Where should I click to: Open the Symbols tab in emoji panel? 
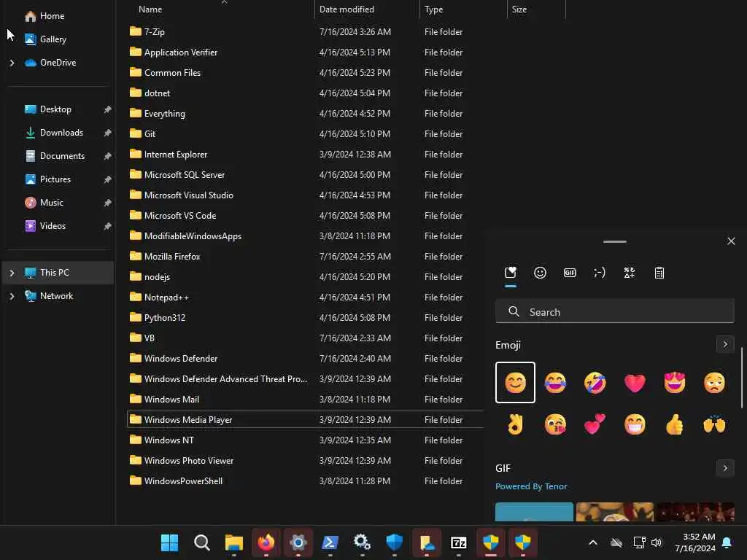coord(630,273)
